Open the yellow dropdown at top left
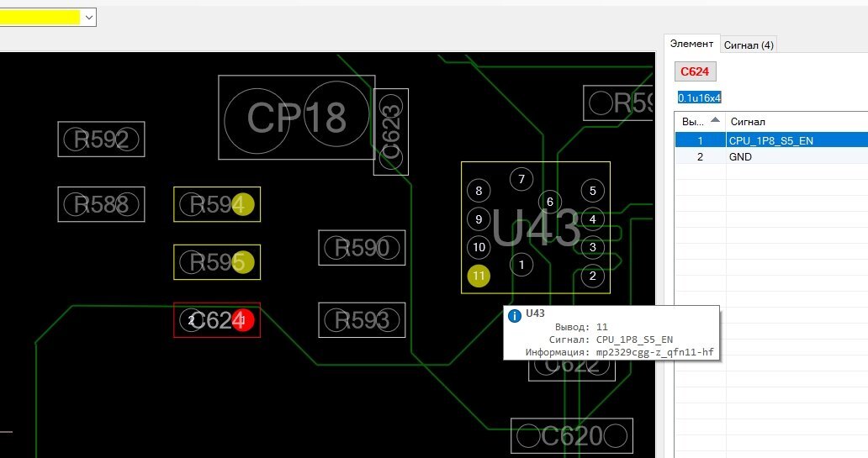 [88, 17]
